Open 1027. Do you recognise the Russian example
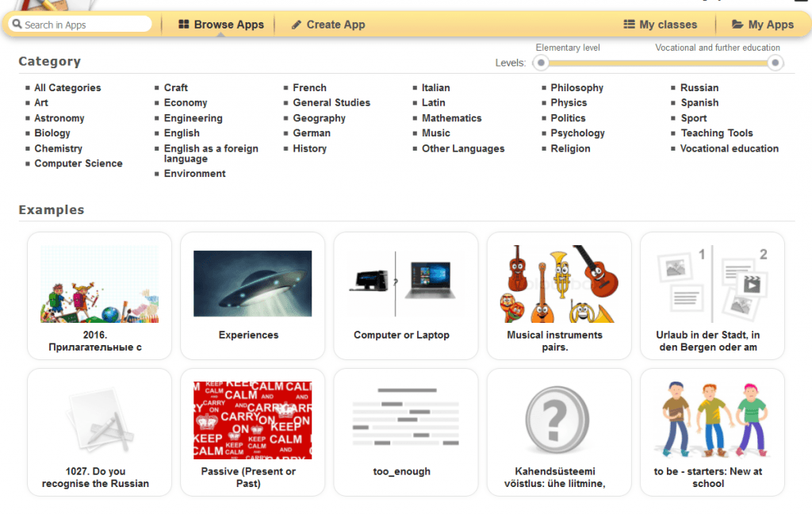The height and width of the screenshot is (514, 812). (x=99, y=432)
